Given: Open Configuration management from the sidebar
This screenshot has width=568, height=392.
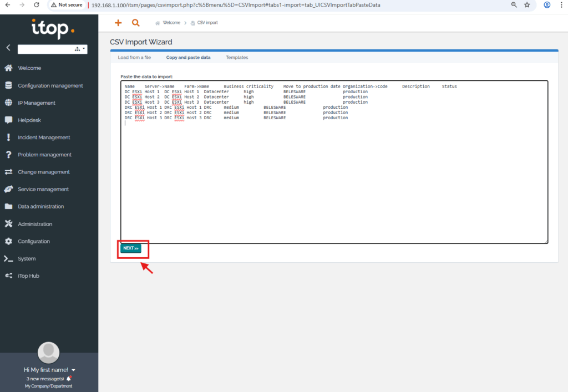Looking at the screenshot, I should point(50,85).
